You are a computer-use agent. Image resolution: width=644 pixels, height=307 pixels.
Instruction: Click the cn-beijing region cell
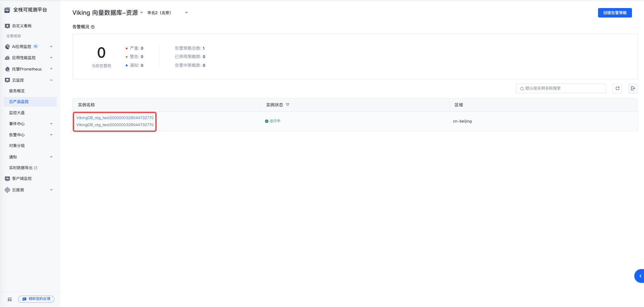click(x=462, y=121)
